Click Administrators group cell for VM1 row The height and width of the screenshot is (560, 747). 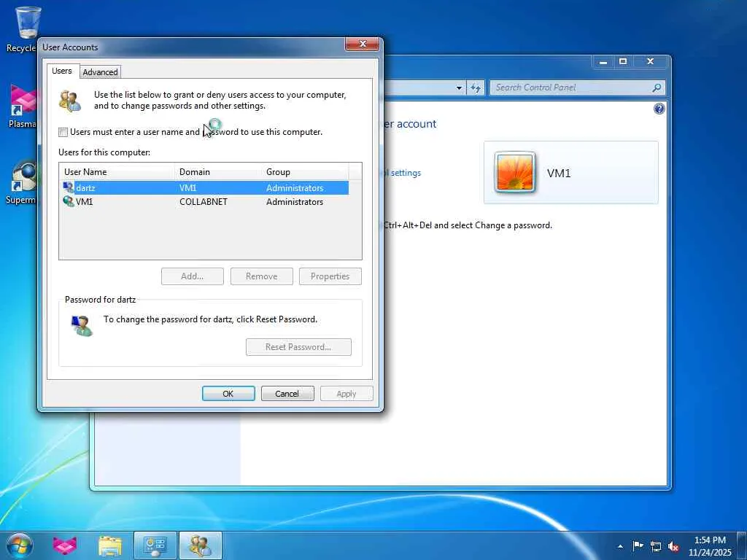click(x=295, y=201)
